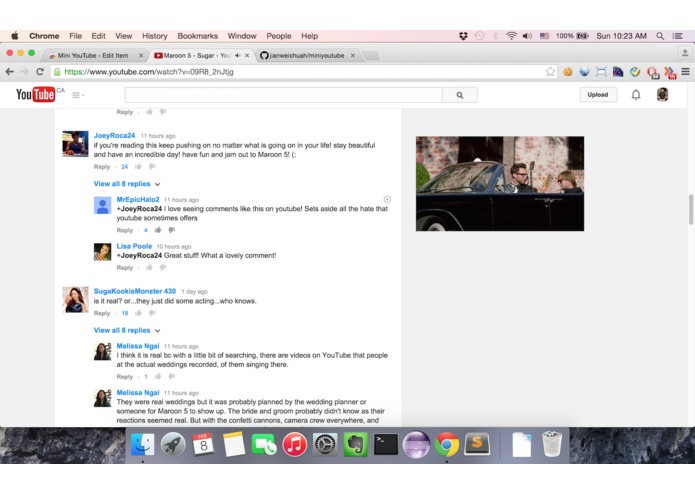Close the Maroon 5 - Sugar tab
This screenshot has height=494, width=695.
pos(247,55)
